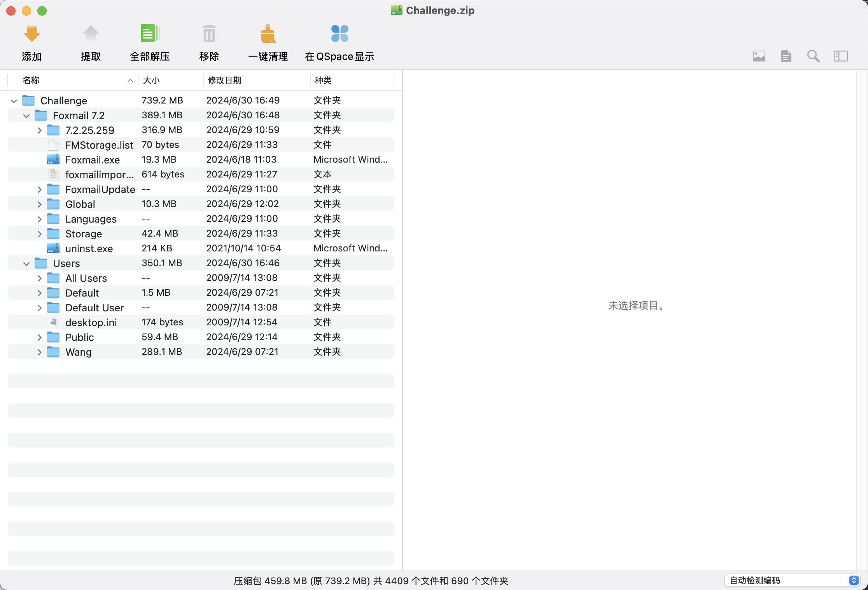Expand the Global folder
The height and width of the screenshot is (590, 868).
tap(39, 204)
